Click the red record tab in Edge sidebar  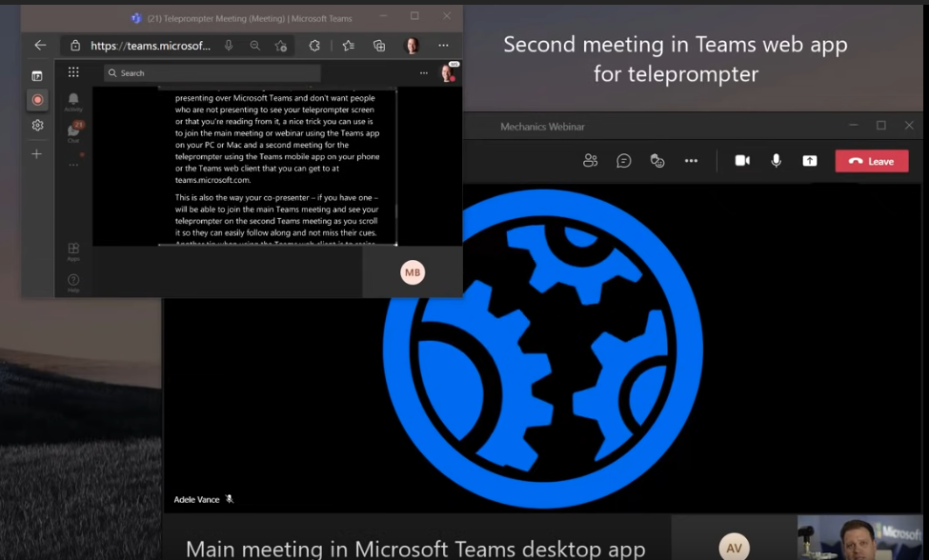(37, 100)
